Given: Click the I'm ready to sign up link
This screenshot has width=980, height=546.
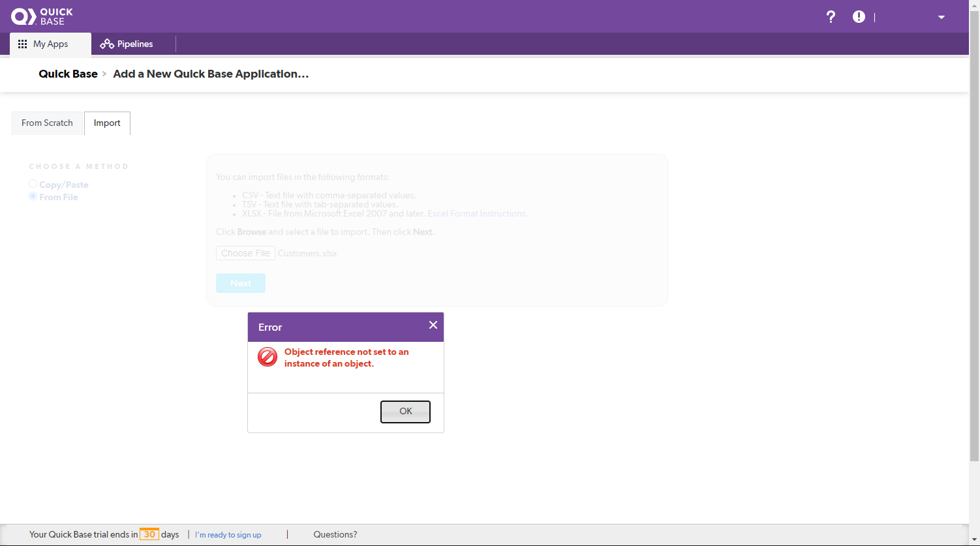Looking at the screenshot, I should tap(228, 535).
